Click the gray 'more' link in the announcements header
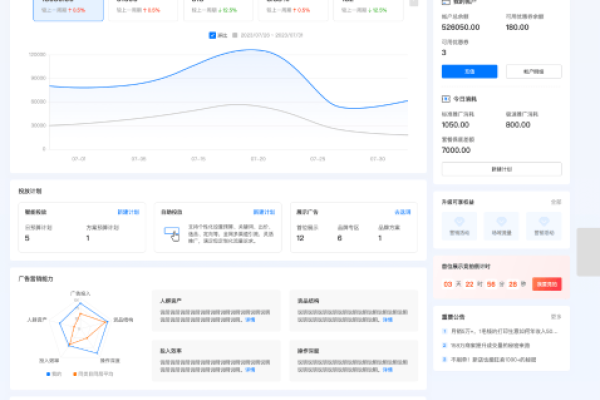 [556, 317]
